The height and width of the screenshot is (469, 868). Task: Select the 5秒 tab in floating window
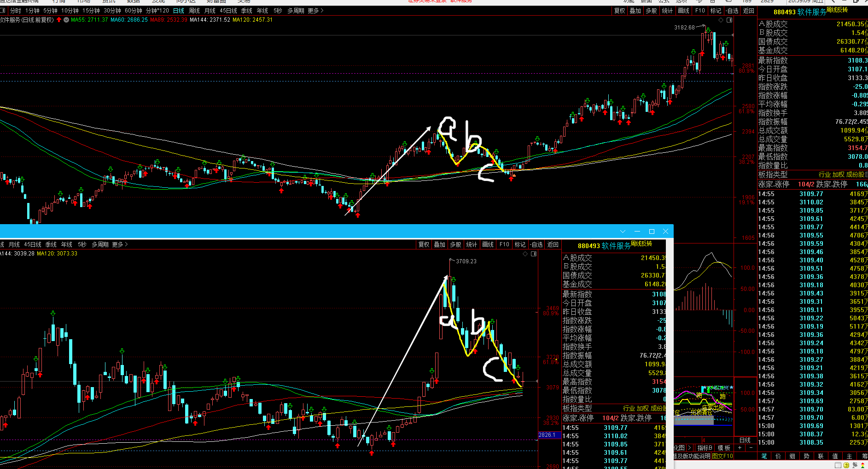point(82,244)
